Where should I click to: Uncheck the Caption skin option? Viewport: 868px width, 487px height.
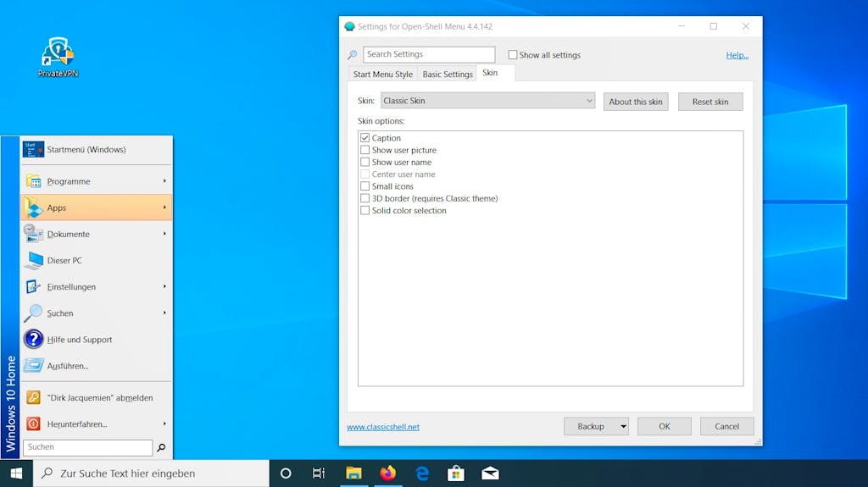364,138
